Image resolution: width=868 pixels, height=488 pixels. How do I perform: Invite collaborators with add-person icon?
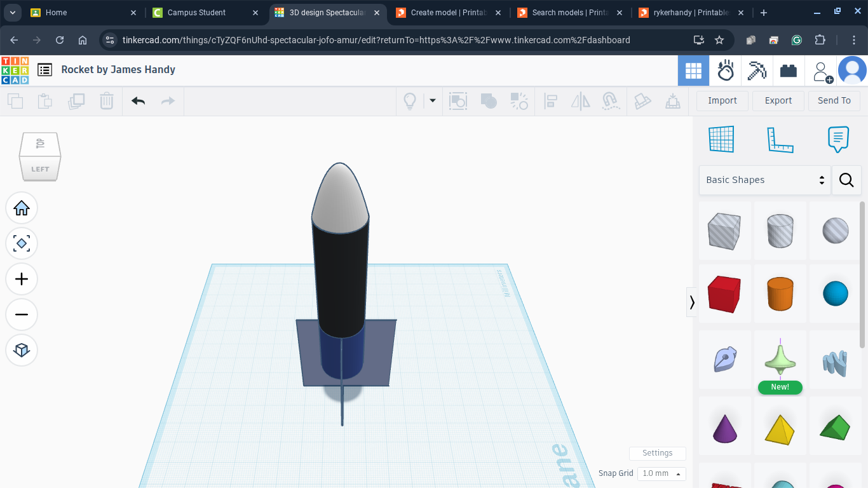coord(822,71)
